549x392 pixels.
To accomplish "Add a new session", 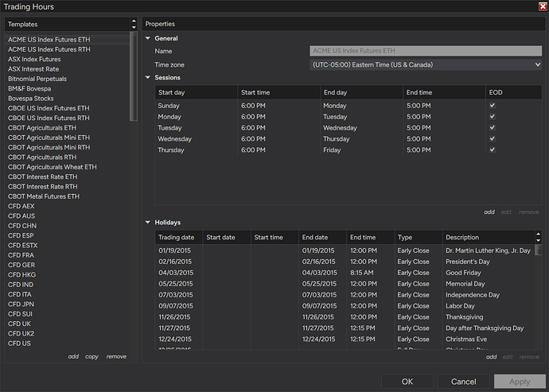I will 489,212.
